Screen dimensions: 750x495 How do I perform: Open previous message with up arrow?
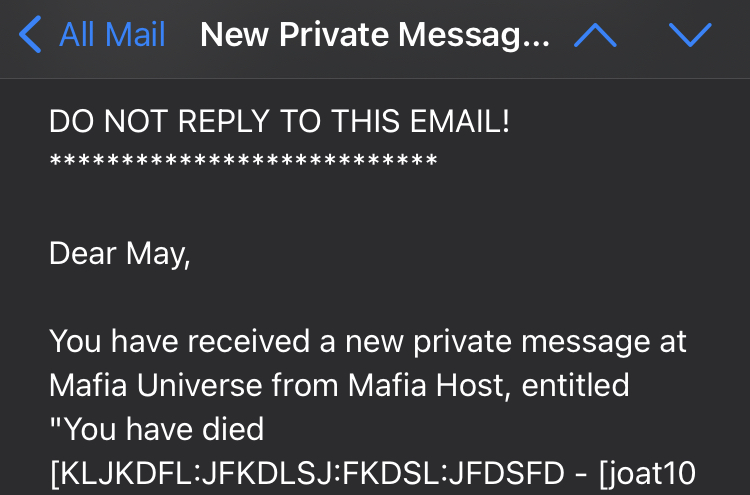pyautogui.click(x=595, y=35)
